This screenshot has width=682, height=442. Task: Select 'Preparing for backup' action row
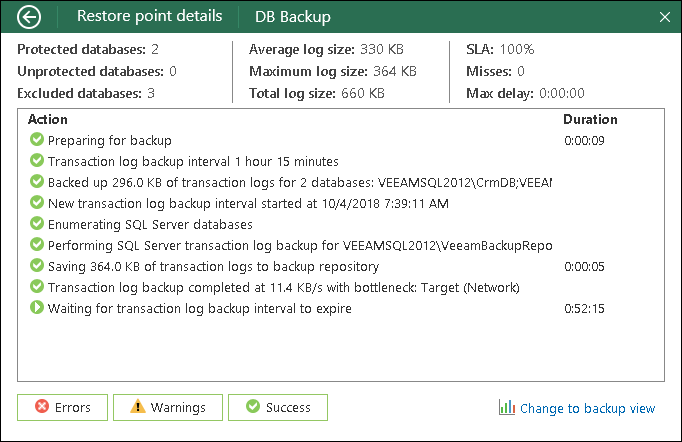click(341, 140)
